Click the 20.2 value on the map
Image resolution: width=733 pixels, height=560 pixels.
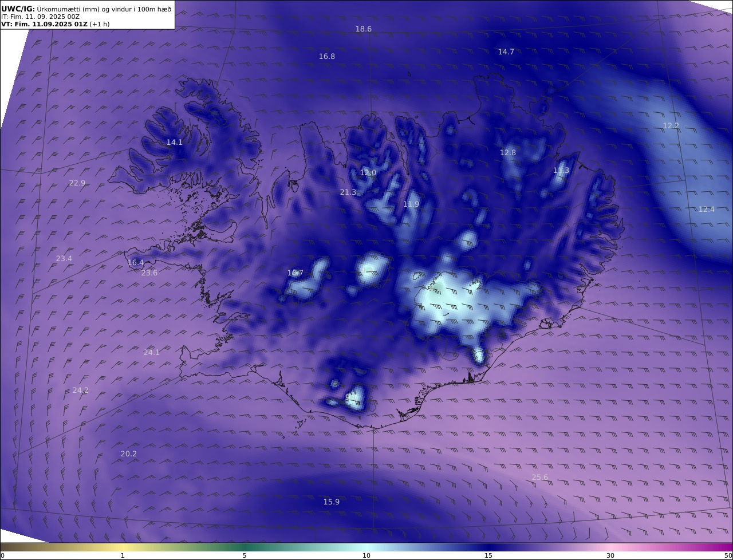pos(128,453)
